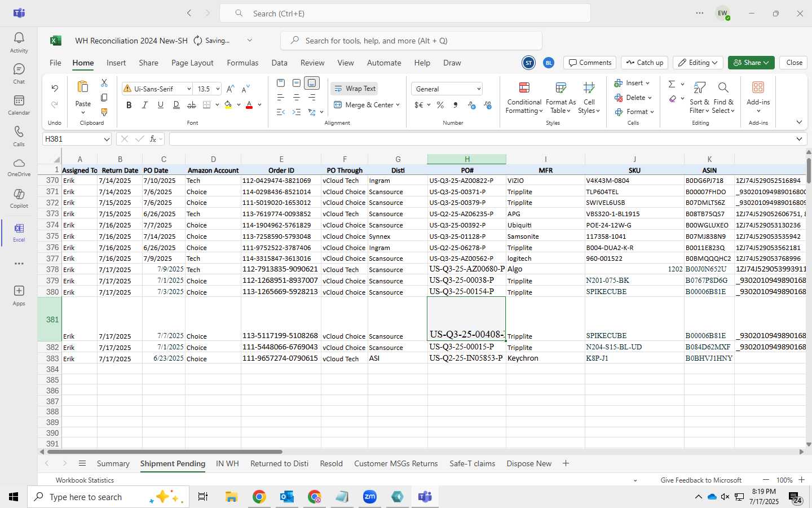Open the font size dropdown
The image size is (812, 508).
pyautogui.click(x=218, y=89)
